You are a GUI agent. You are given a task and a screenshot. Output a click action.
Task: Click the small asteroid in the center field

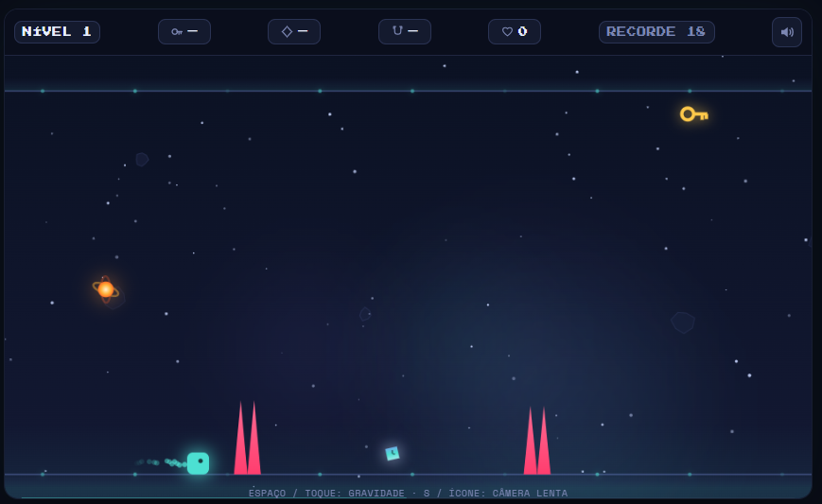365,314
